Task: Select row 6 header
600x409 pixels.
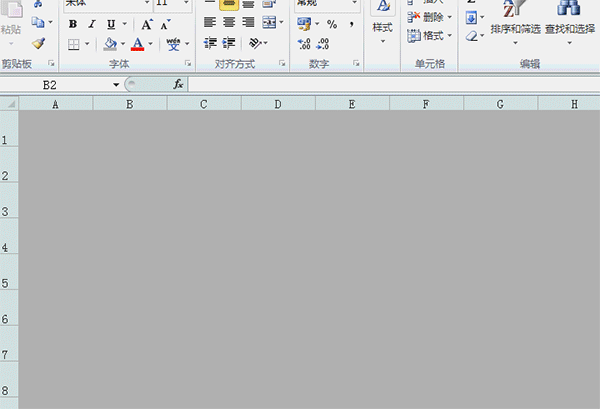Action: coord(9,308)
